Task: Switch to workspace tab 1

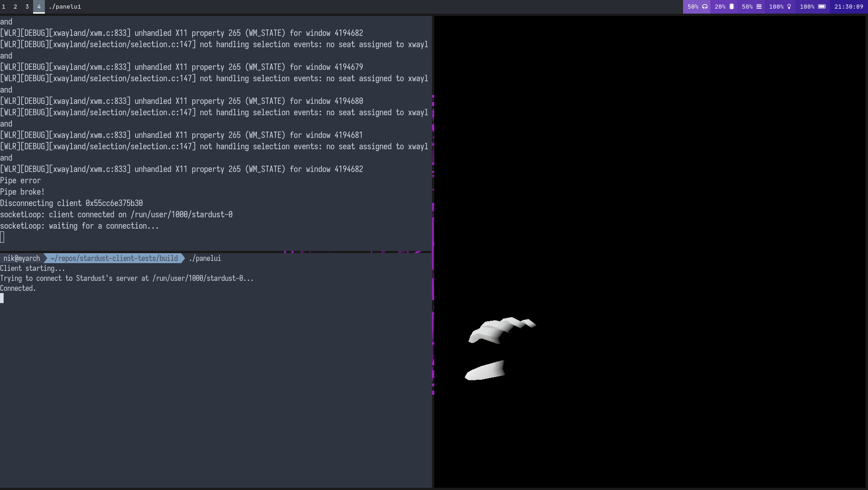Action: [4, 7]
